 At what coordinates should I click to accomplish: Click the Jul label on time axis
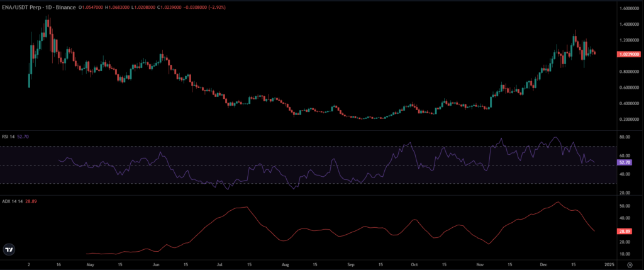point(219,265)
